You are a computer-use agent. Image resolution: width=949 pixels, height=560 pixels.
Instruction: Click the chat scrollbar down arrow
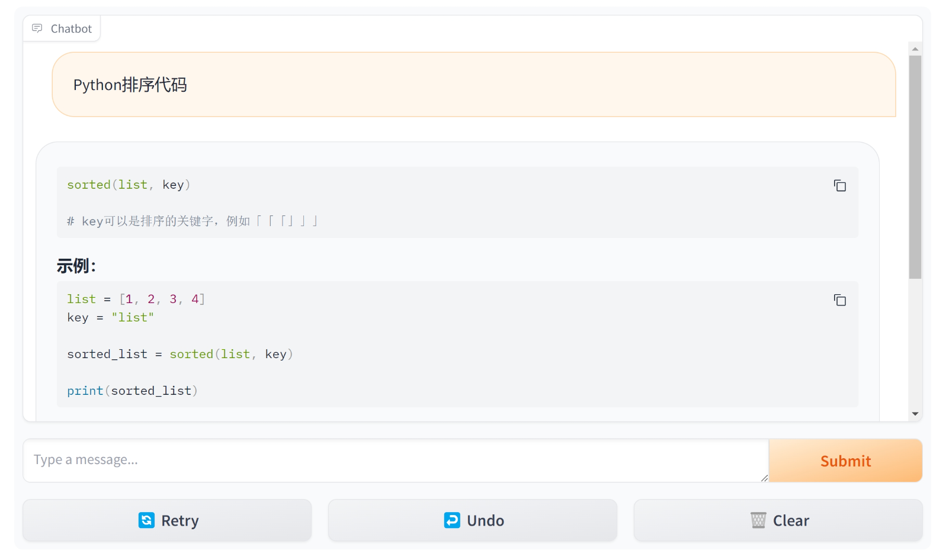[915, 414]
